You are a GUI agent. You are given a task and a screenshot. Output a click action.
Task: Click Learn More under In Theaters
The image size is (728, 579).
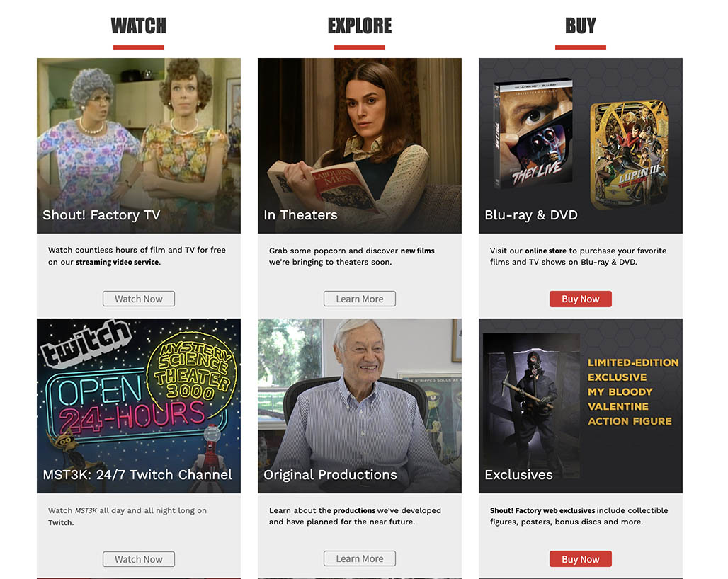(x=360, y=299)
